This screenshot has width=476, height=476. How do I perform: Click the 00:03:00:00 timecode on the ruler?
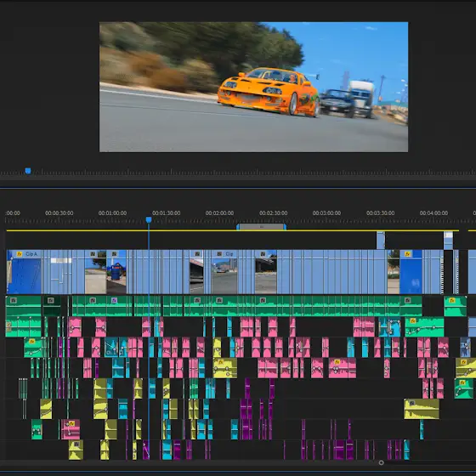(x=326, y=213)
